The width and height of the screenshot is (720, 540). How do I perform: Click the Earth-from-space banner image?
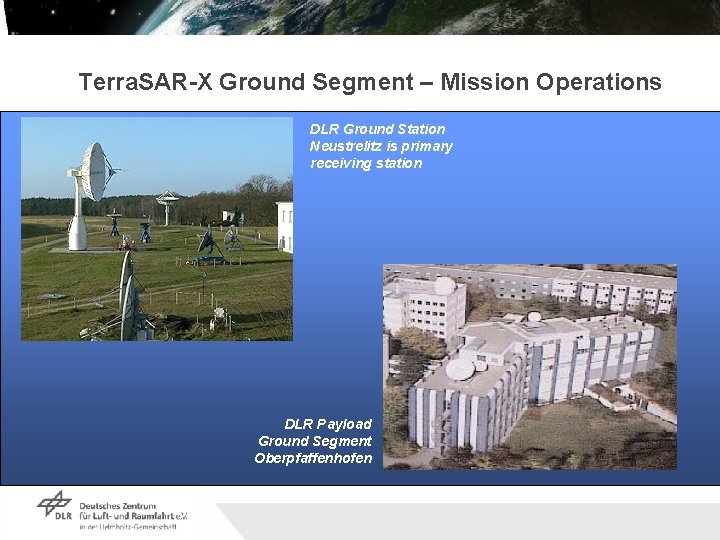click(363, 17)
